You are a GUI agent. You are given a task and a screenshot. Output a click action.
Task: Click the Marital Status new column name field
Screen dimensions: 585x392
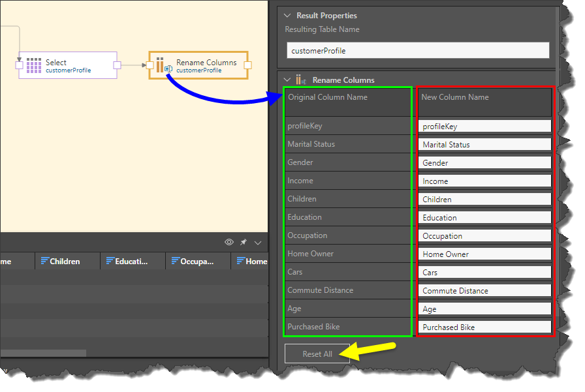pos(484,144)
